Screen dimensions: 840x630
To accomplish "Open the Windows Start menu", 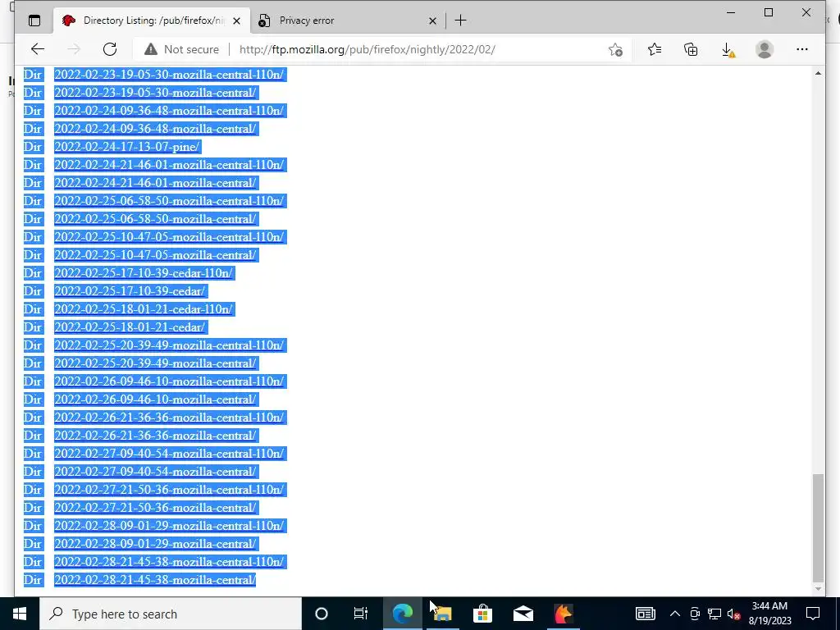I will point(20,614).
